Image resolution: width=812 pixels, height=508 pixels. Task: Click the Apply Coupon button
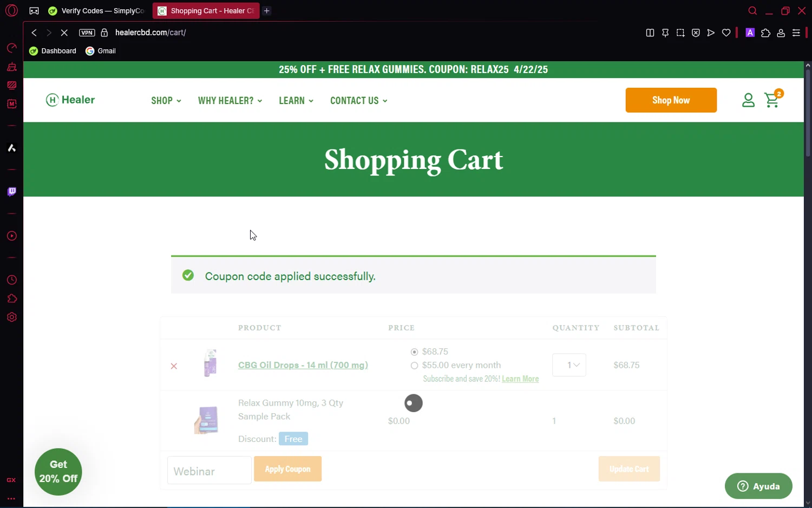(x=287, y=469)
